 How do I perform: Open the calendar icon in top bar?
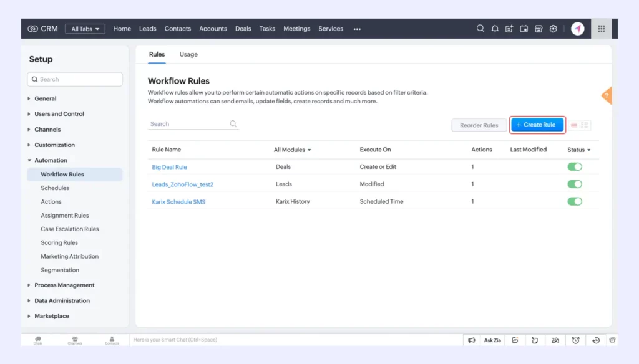pos(524,29)
